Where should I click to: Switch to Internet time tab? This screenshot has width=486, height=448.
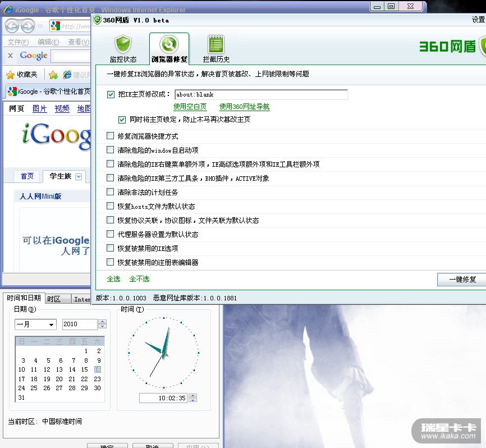[x=81, y=299]
